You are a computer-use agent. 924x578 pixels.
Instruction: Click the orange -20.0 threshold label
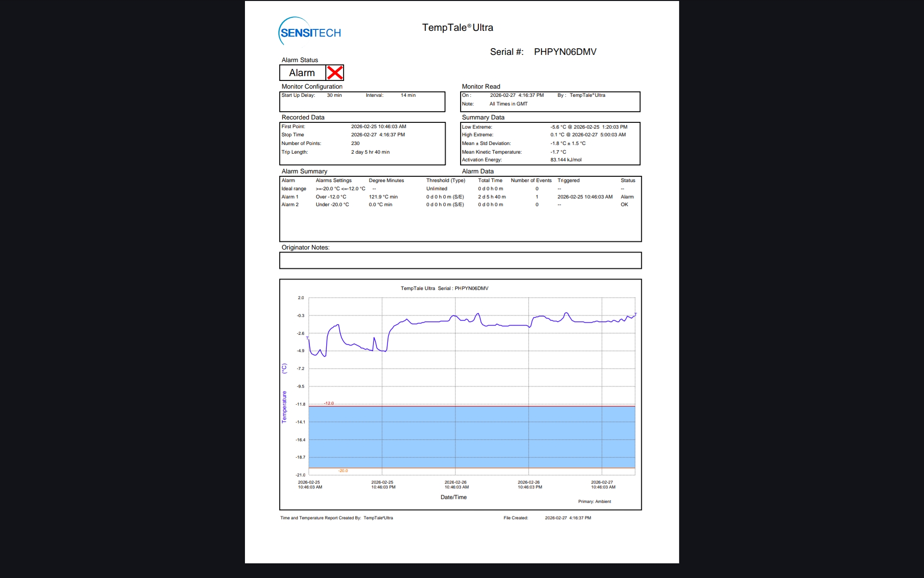[343, 471]
